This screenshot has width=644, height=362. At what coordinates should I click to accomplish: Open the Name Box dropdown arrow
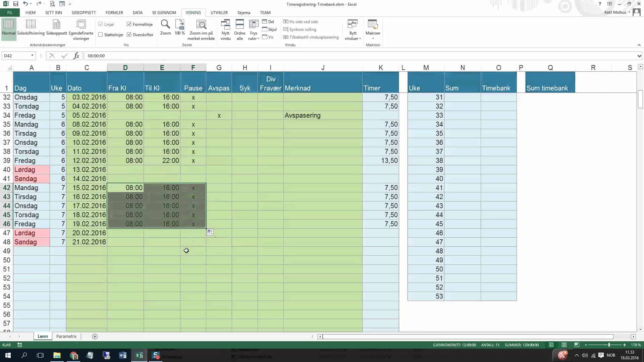point(32,56)
